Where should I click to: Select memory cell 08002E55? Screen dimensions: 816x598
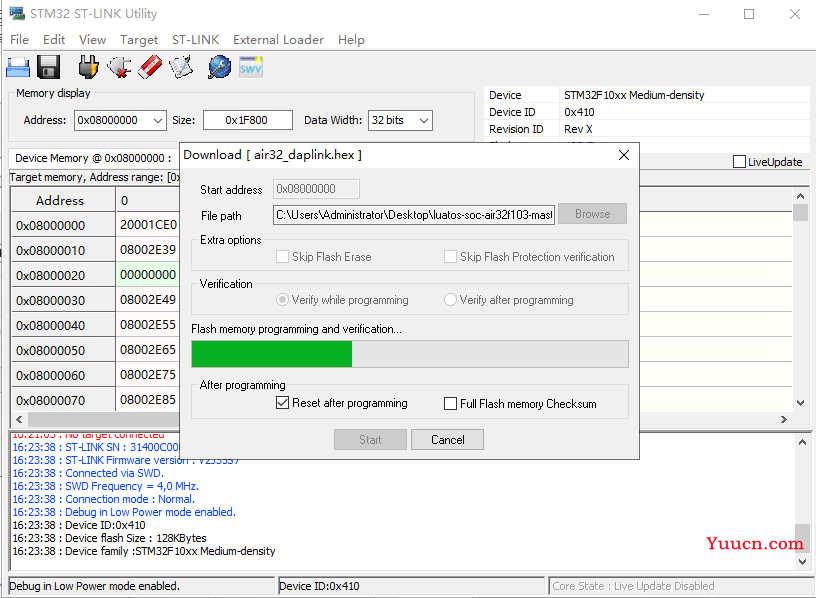coord(148,325)
